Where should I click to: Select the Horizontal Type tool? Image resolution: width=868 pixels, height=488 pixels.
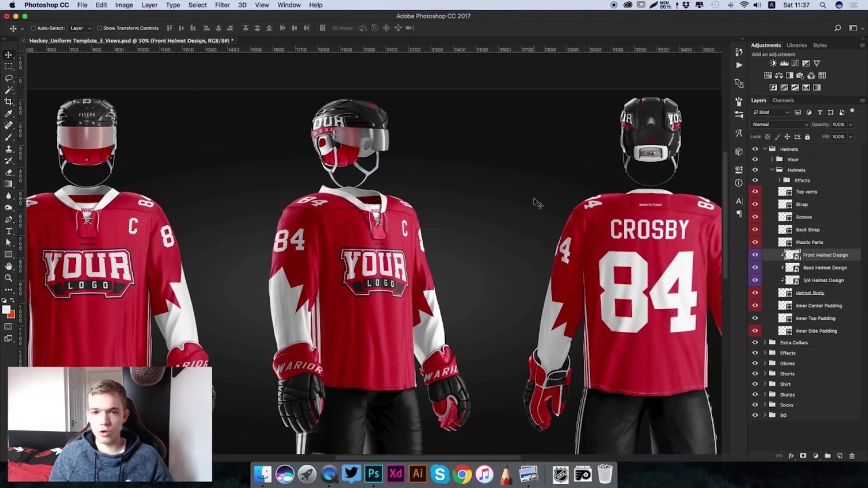pos(9,231)
